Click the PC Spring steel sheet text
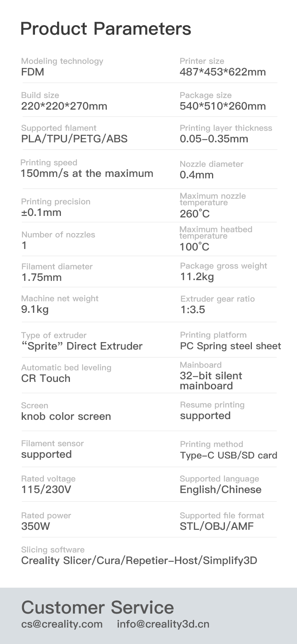This screenshot has width=297, height=644. pyautogui.click(x=230, y=346)
